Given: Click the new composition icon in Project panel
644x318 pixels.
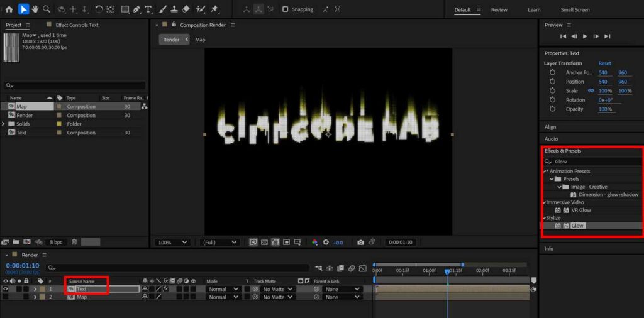Looking at the screenshot, I should (27, 242).
